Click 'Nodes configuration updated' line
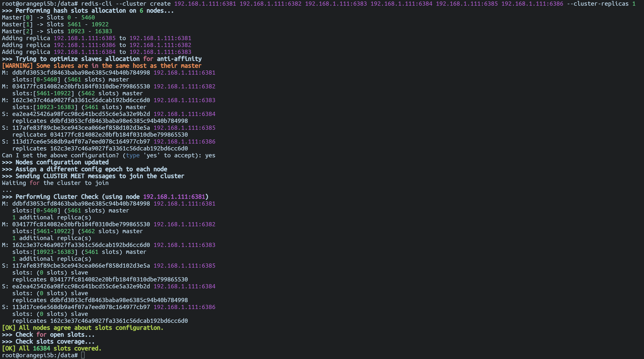 point(55,162)
